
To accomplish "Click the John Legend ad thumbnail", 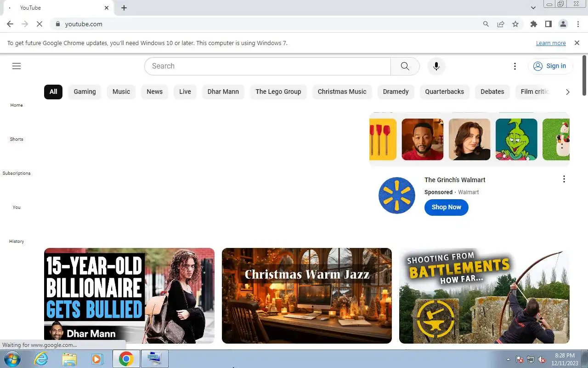I will [423, 139].
